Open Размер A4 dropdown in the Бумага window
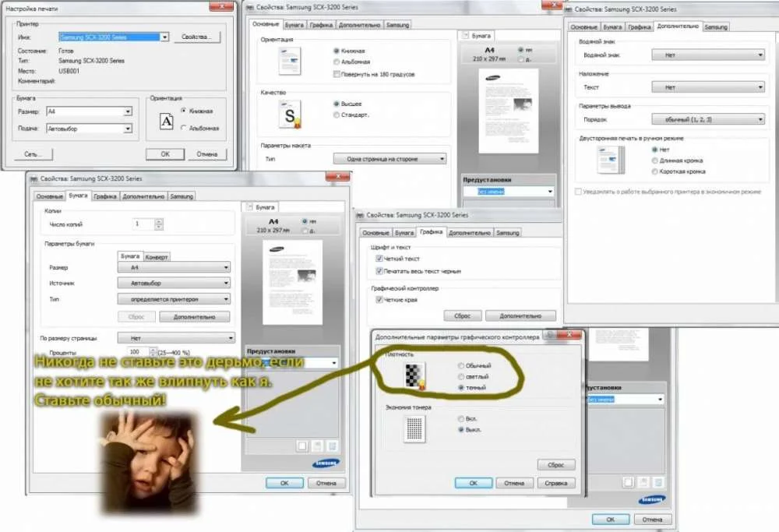 point(174,267)
